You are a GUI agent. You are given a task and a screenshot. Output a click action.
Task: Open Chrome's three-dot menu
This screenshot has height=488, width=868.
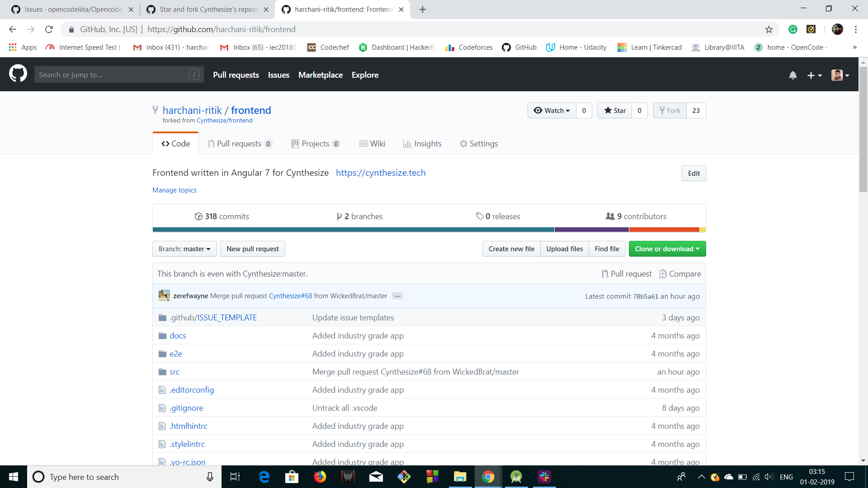coord(855,29)
